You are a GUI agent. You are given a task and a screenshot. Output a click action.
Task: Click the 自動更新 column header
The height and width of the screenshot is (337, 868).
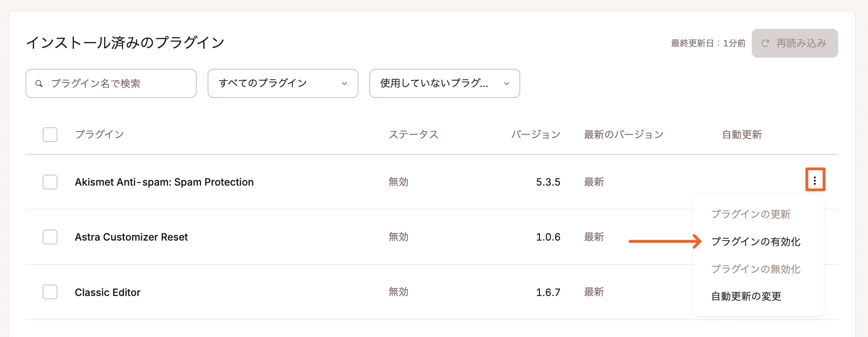pyautogui.click(x=741, y=134)
